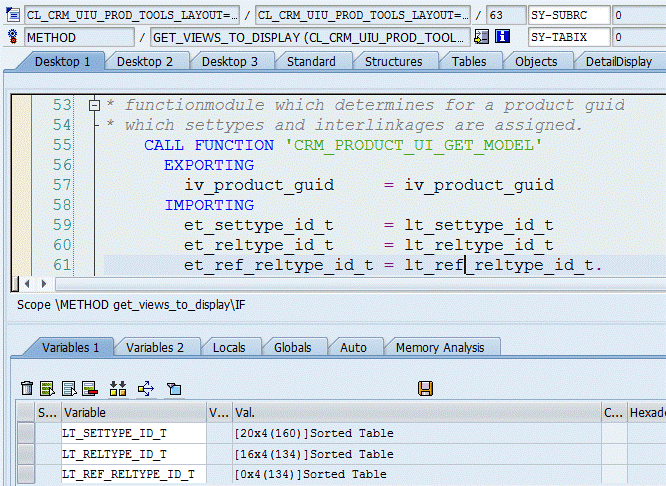Select row selector for LT_RELTYPE_ID_T
666x486 pixels.
(x=26, y=454)
